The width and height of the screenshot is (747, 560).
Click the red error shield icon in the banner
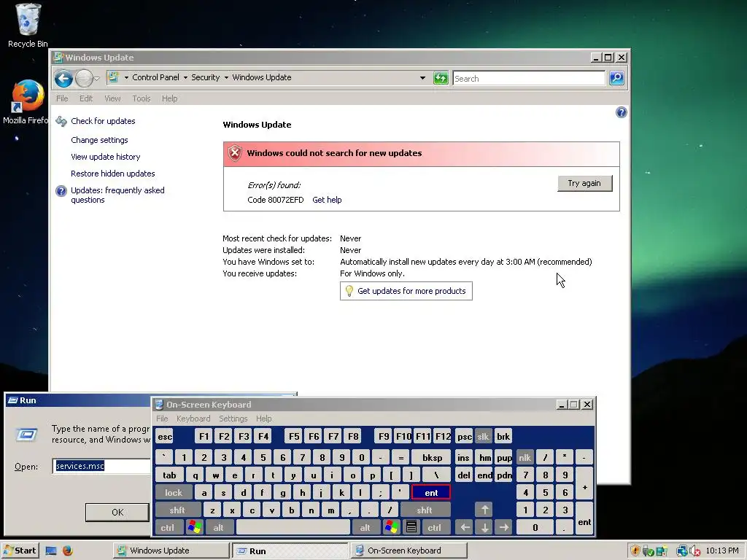pyautogui.click(x=234, y=153)
